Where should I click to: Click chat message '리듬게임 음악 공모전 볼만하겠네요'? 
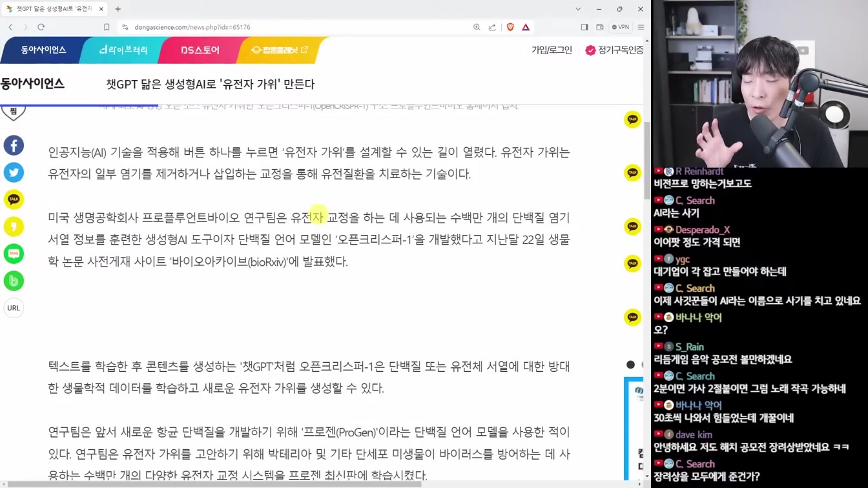723,359
